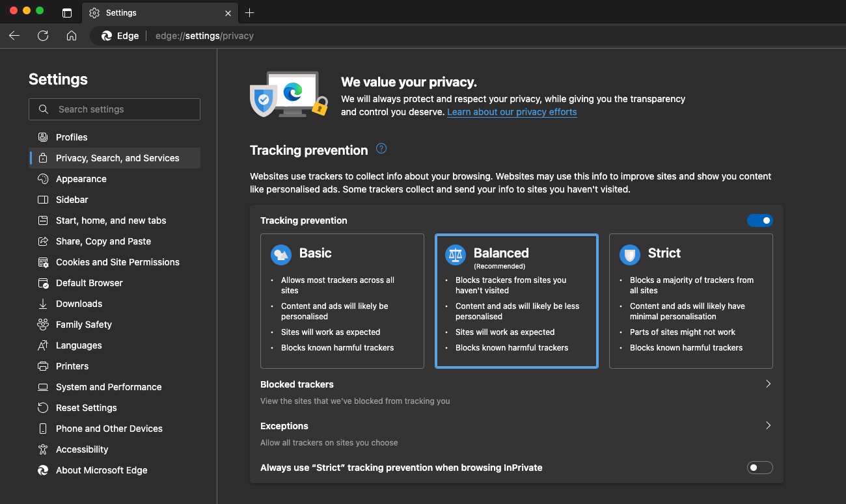Click the Cookies and Site Permissions icon
846x504 pixels.
click(43, 262)
